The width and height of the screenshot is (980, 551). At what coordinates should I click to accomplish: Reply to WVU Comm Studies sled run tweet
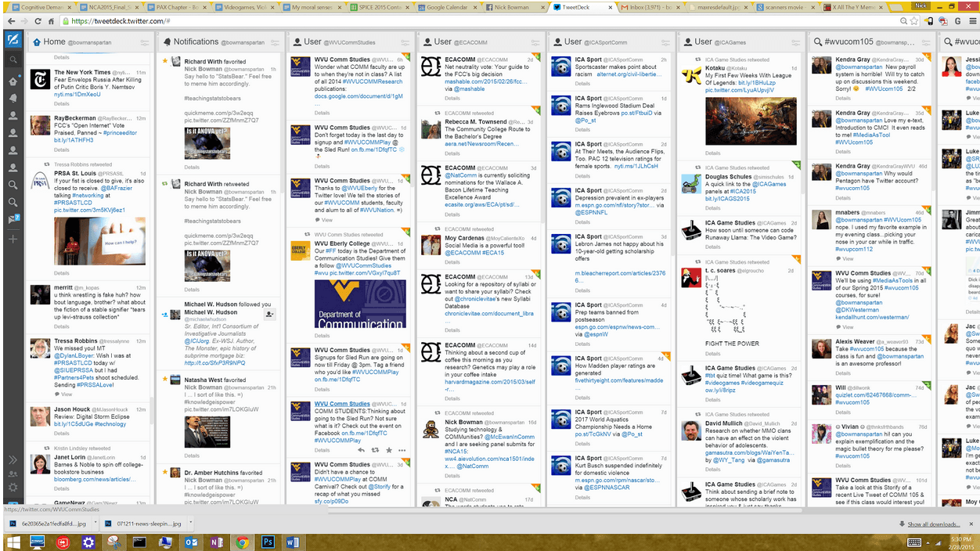point(361,451)
